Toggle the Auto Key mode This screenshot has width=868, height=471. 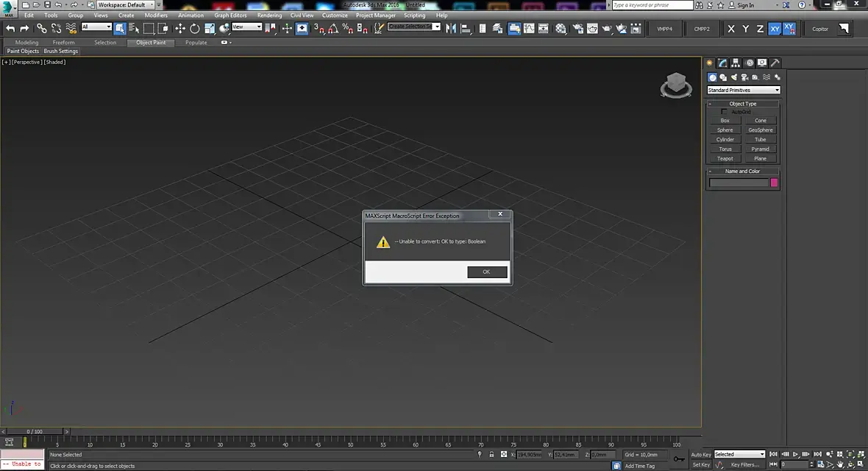coord(701,454)
